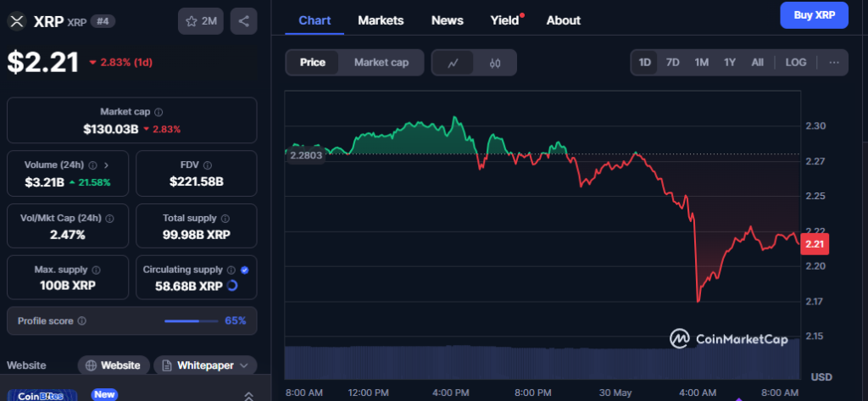Click info icon beside Vol/Mkt Cap (24h)
Screen dimensions: 868x401
click(x=109, y=218)
